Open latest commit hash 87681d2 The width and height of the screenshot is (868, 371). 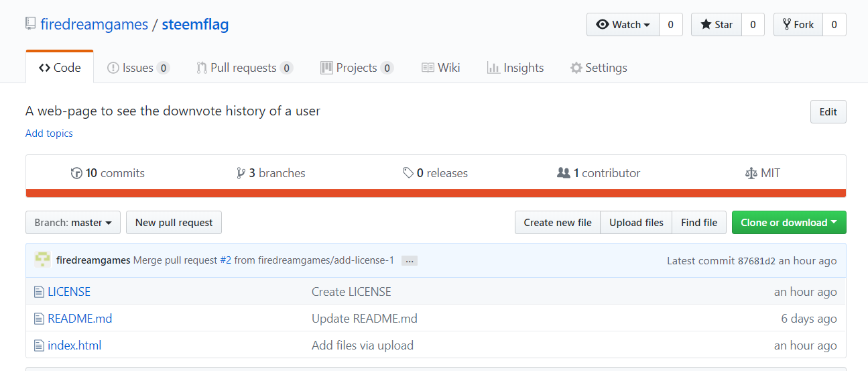click(x=757, y=261)
